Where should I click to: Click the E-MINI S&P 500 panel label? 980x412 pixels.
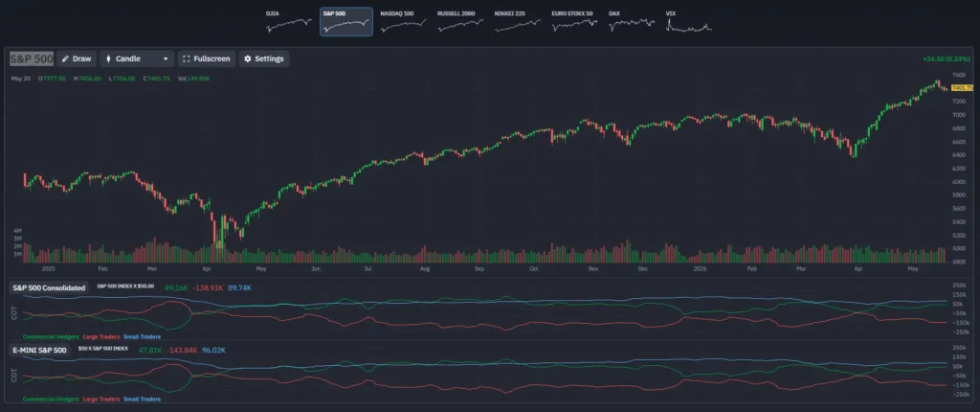(40, 351)
